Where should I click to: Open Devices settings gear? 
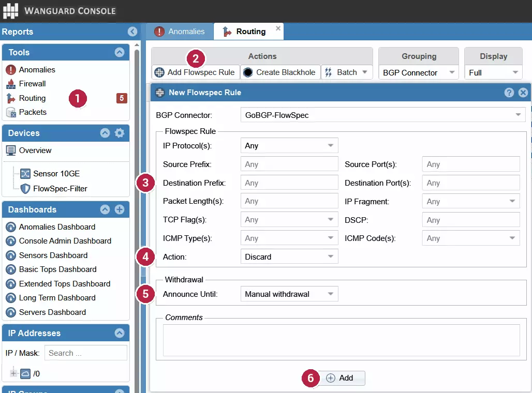[x=120, y=133]
